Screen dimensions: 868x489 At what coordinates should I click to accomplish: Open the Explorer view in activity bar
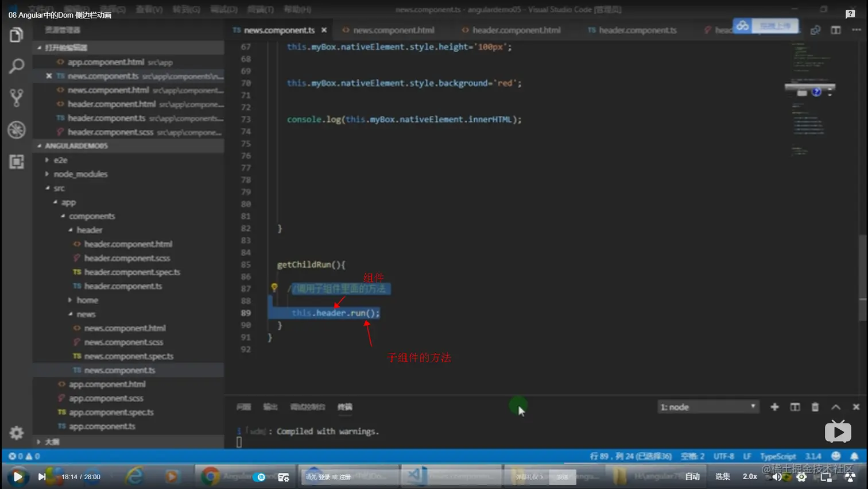coord(16,35)
